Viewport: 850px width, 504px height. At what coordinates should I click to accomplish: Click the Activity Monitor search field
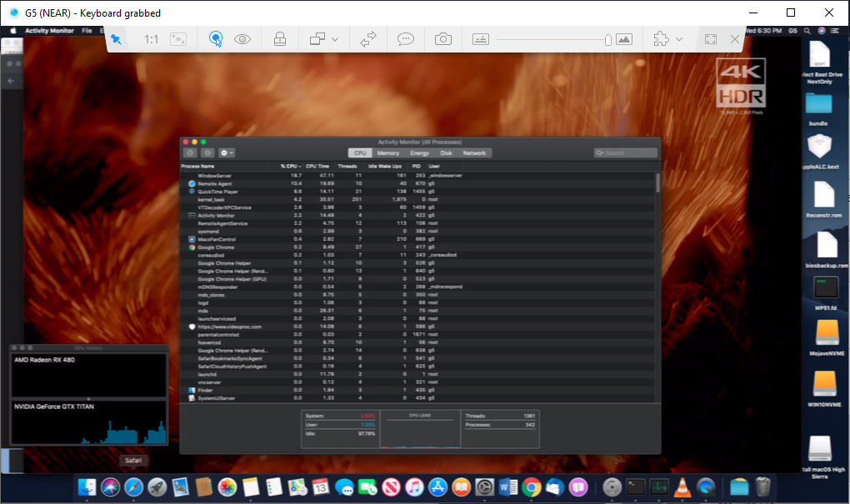coord(626,152)
